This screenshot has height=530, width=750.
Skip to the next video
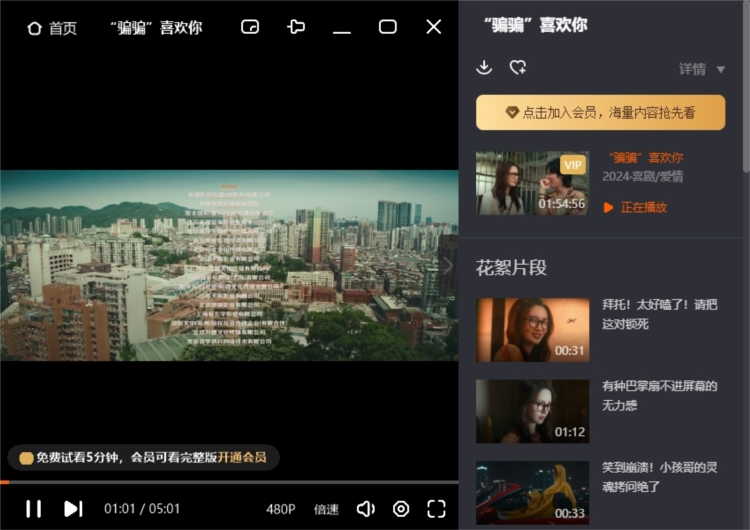(73, 509)
